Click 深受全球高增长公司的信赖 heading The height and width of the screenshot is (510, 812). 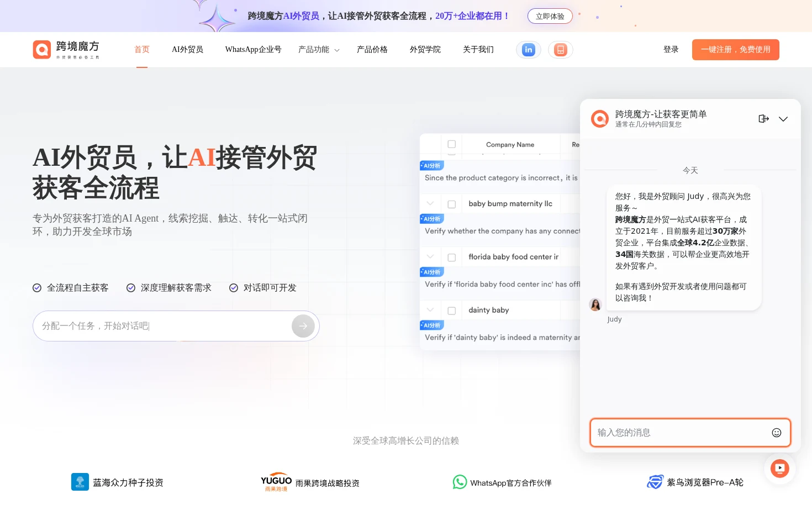pos(406,441)
